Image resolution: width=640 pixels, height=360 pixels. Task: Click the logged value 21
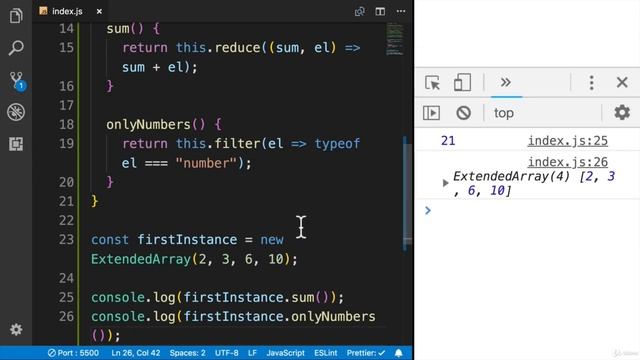pyautogui.click(x=448, y=141)
